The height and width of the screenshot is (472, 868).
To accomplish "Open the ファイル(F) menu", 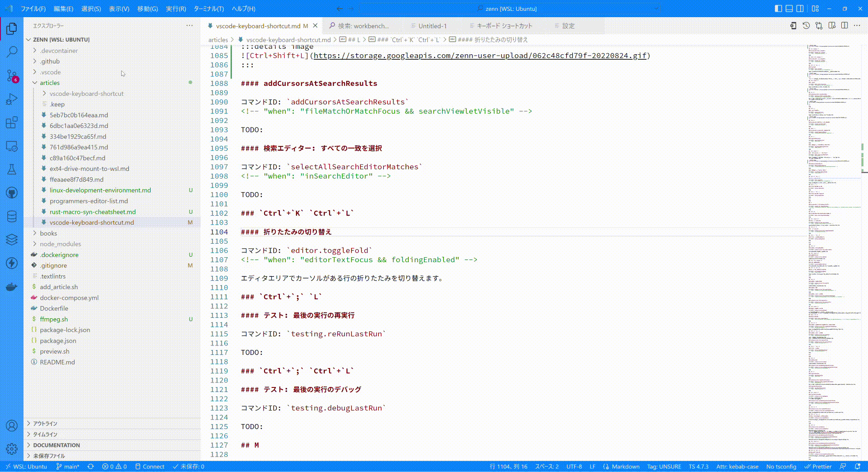I will click(x=33, y=9).
